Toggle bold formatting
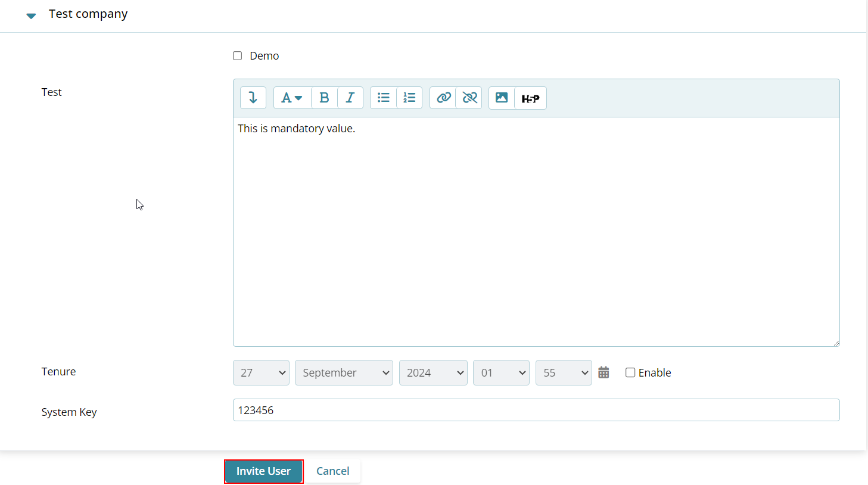This screenshot has width=868, height=485. point(324,98)
